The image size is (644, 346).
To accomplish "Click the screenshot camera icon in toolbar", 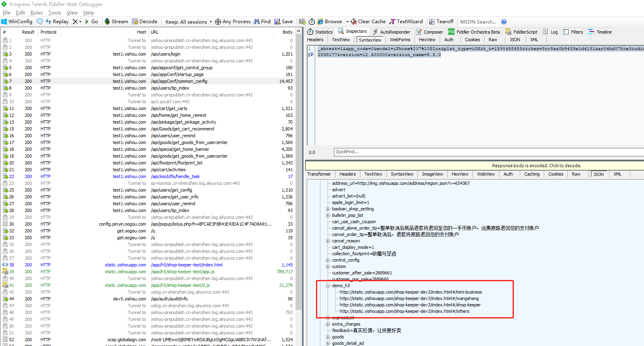I will pyautogui.click(x=302, y=22).
